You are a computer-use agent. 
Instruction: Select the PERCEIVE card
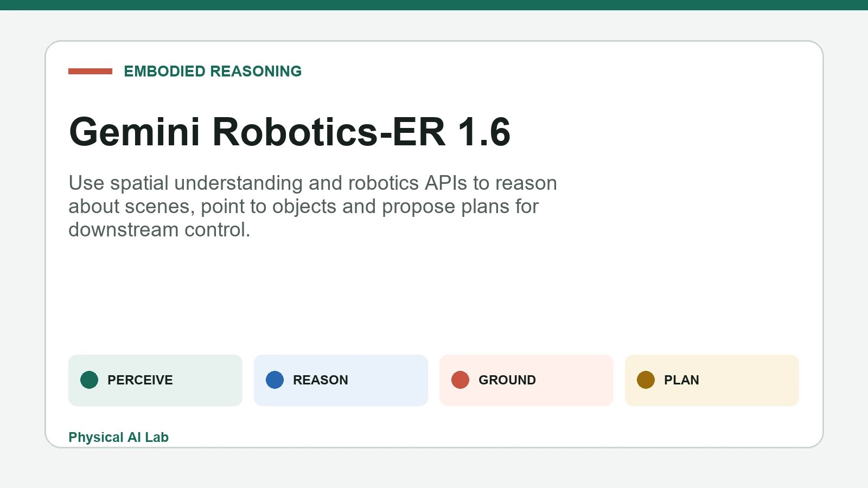coord(155,380)
